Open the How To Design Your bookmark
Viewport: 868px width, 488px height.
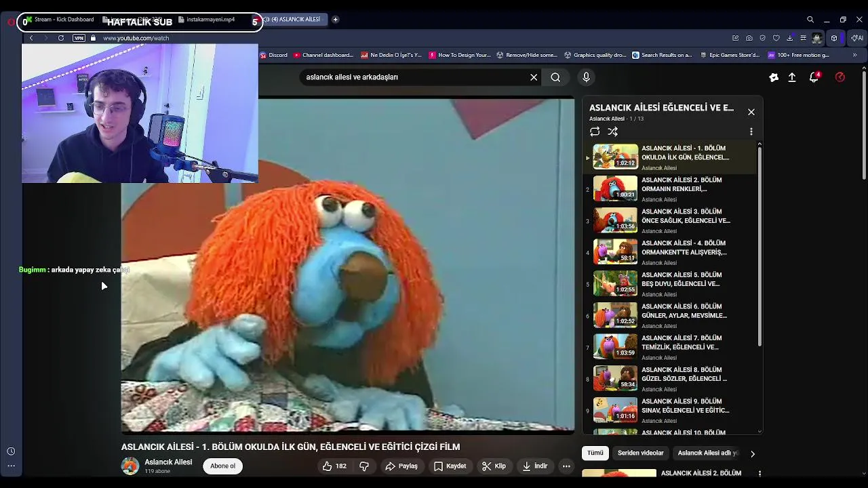pos(460,56)
